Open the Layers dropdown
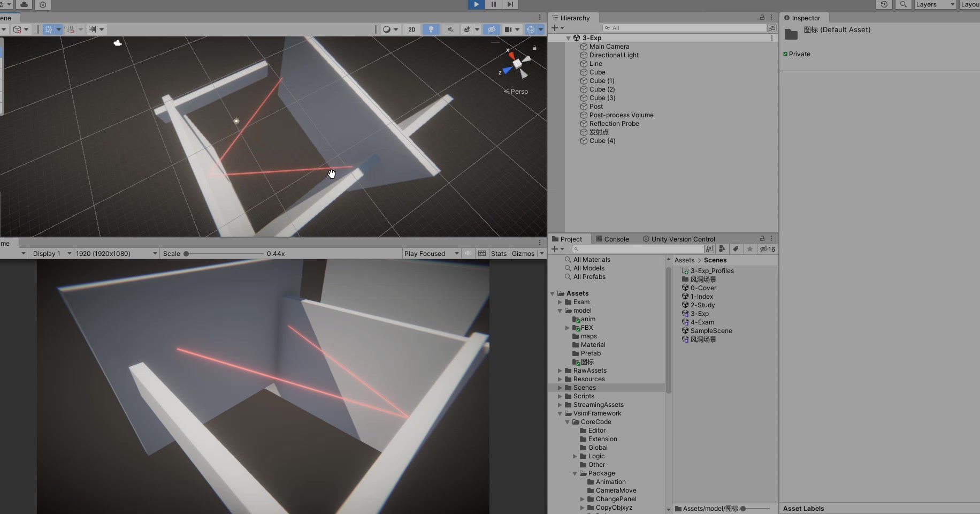 (x=935, y=4)
